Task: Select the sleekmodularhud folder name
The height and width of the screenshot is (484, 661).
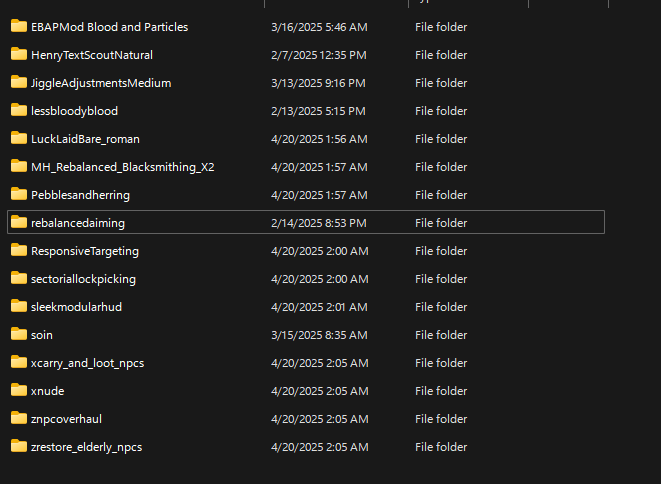Action: (76, 307)
